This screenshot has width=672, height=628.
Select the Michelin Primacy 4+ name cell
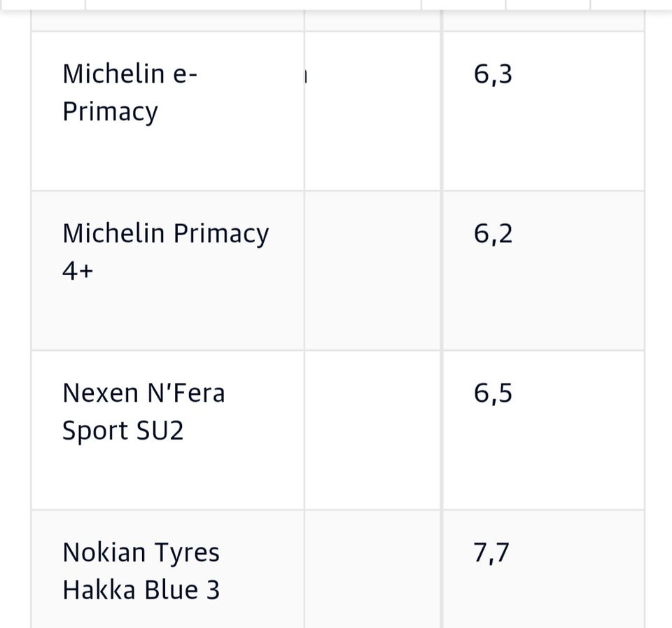pyautogui.click(x=167, y=270)
